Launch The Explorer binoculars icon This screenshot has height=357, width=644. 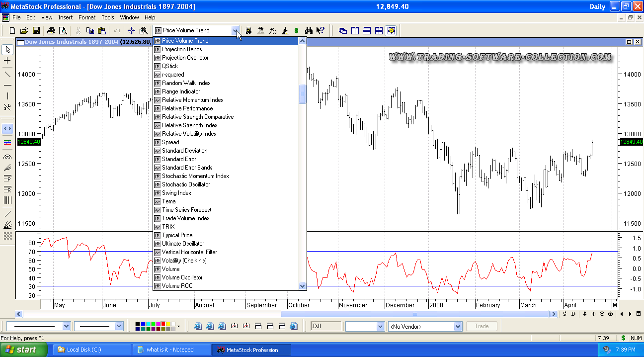pos(309,31)
